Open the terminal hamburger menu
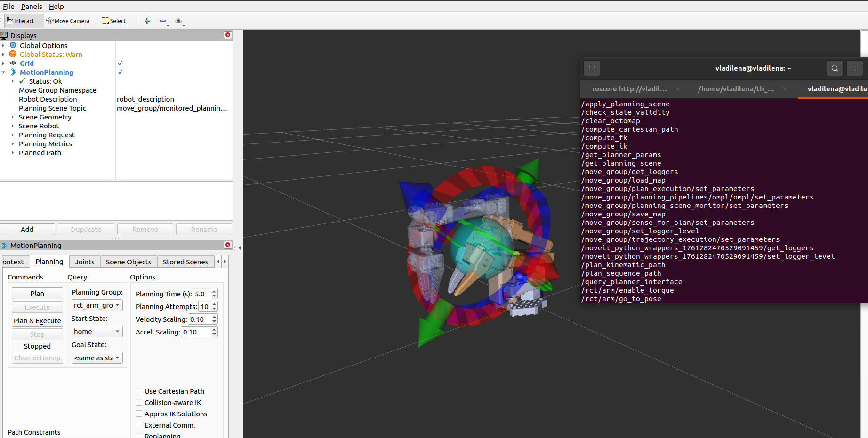The width and height of the screenshot is (868, 438). point(854,68)
